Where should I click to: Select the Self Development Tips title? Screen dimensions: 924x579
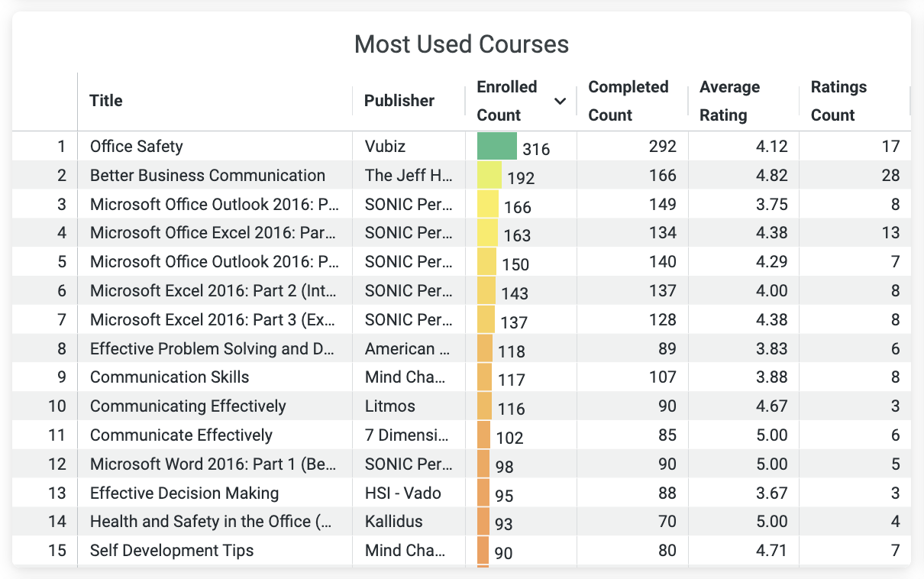click(172, 550)
